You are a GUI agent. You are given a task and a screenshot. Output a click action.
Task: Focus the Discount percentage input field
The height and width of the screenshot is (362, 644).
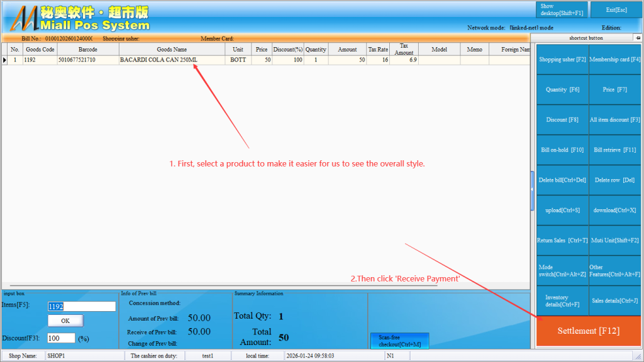point(61,338)
